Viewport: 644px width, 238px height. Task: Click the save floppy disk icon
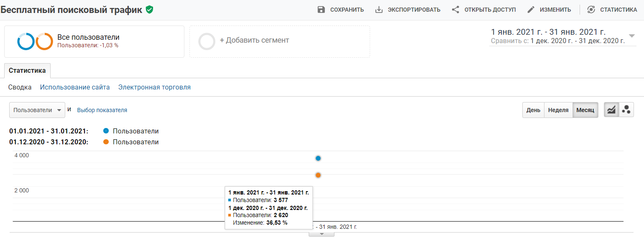321,10
